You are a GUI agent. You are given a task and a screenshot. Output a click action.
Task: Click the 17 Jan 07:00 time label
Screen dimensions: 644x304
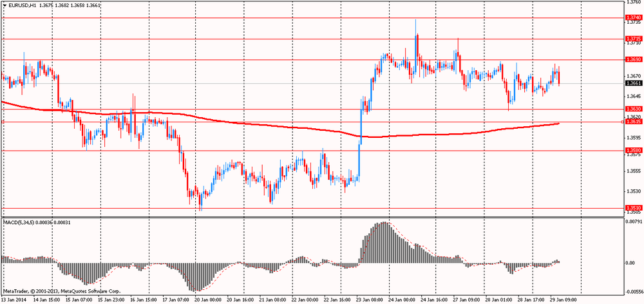coord(175,300)
